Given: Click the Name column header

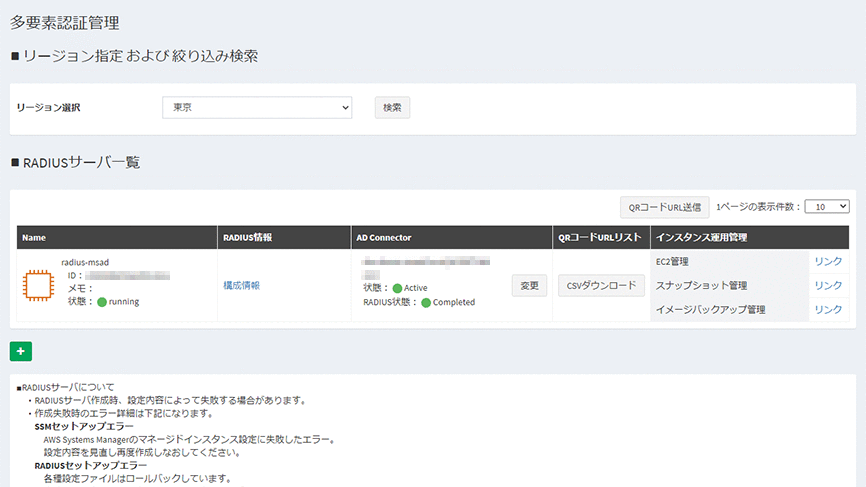Looking at the screenshot, I should (35, 237).
